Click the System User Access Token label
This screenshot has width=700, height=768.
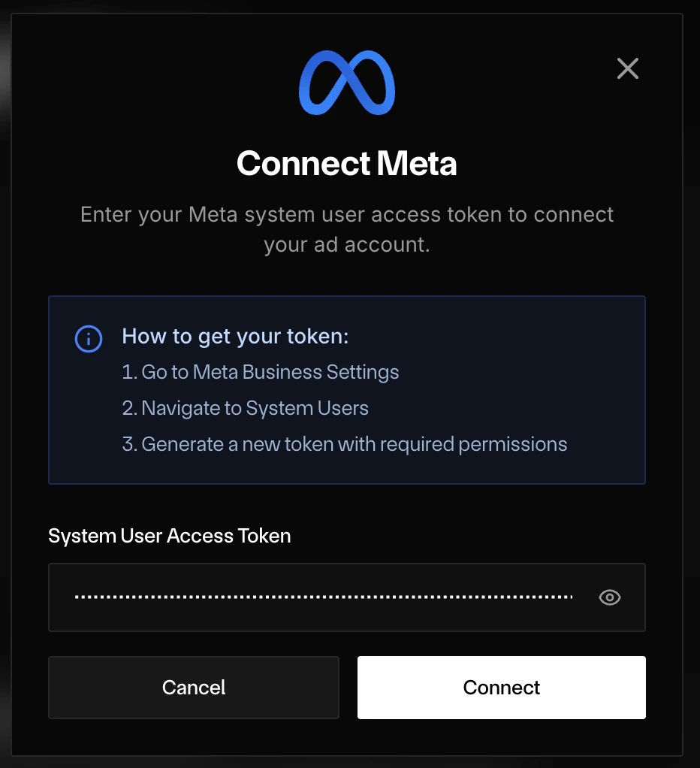(169, 536)
